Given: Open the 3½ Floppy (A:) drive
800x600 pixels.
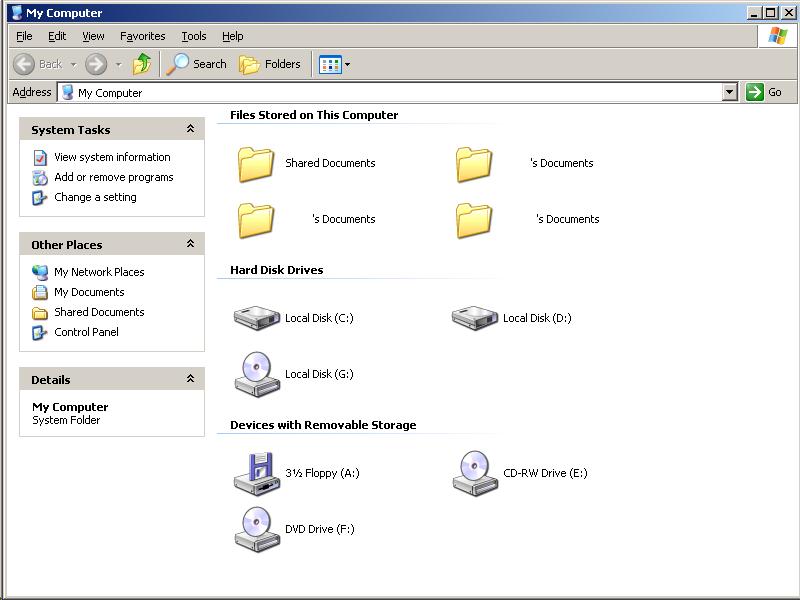Looking at the screenshot, I should click(257, 474).
